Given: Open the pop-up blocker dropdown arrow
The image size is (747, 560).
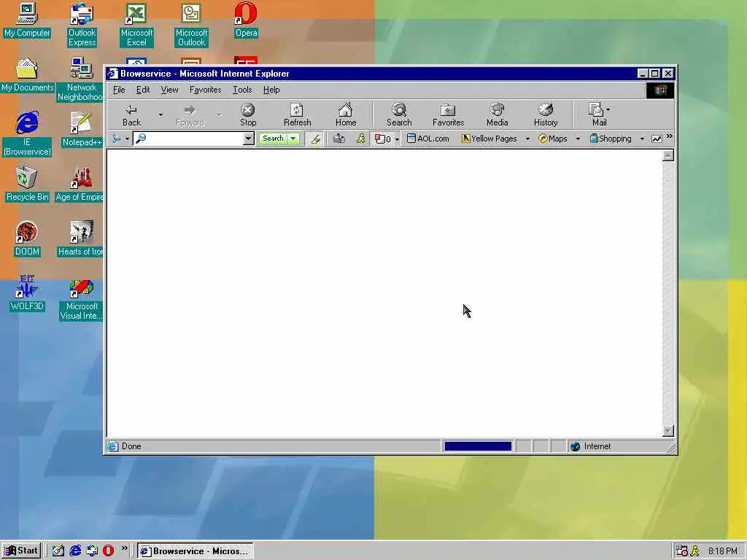Looking at the screenshot, I should 397,139.
